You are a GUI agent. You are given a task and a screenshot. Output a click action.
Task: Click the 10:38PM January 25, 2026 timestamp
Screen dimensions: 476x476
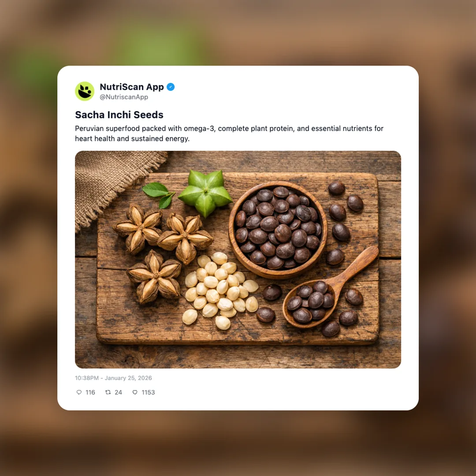pos(113,378)
